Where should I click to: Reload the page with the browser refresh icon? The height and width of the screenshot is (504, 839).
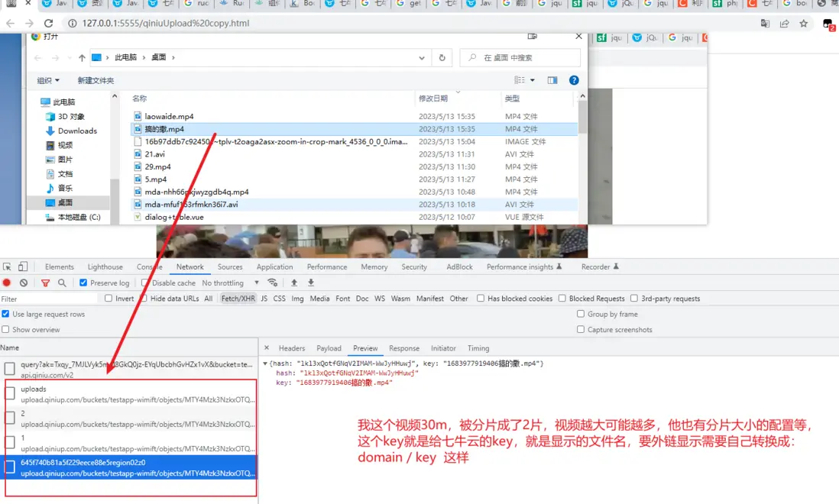[48, 24]
